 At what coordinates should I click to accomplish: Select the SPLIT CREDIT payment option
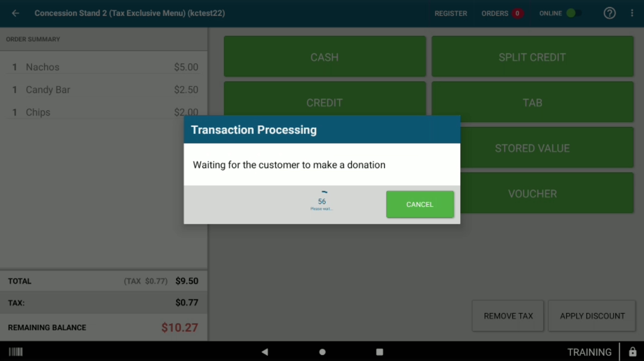click(x=533, y=57)
